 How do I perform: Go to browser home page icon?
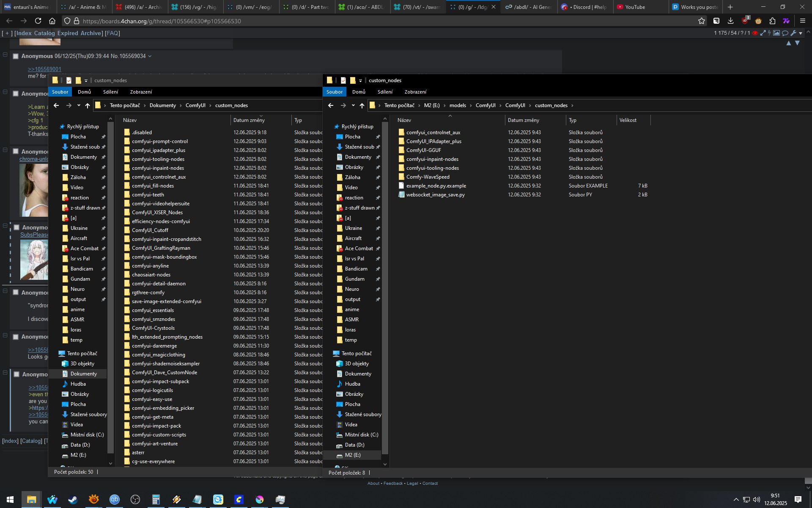52,21
